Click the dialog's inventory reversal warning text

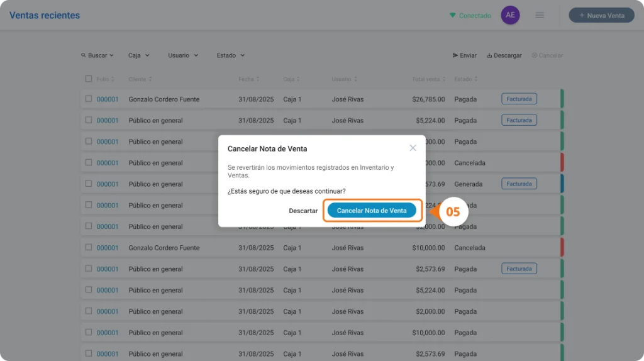tap(311, 171)
